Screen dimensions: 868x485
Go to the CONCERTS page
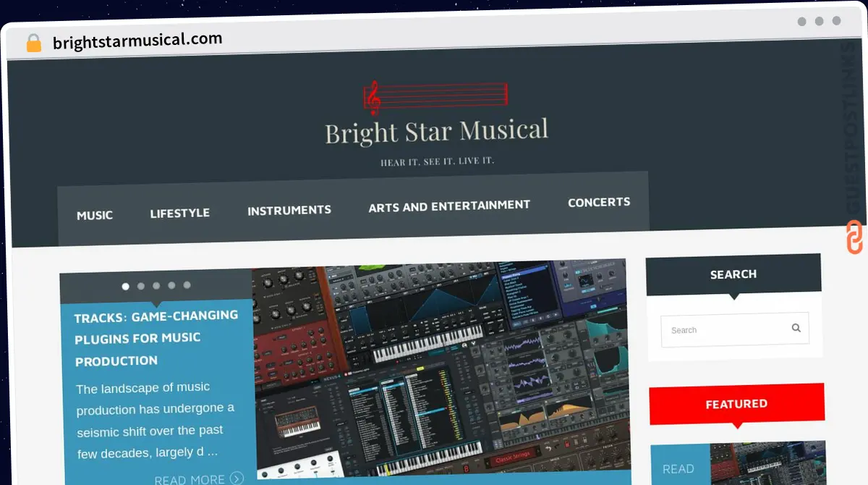599,203
